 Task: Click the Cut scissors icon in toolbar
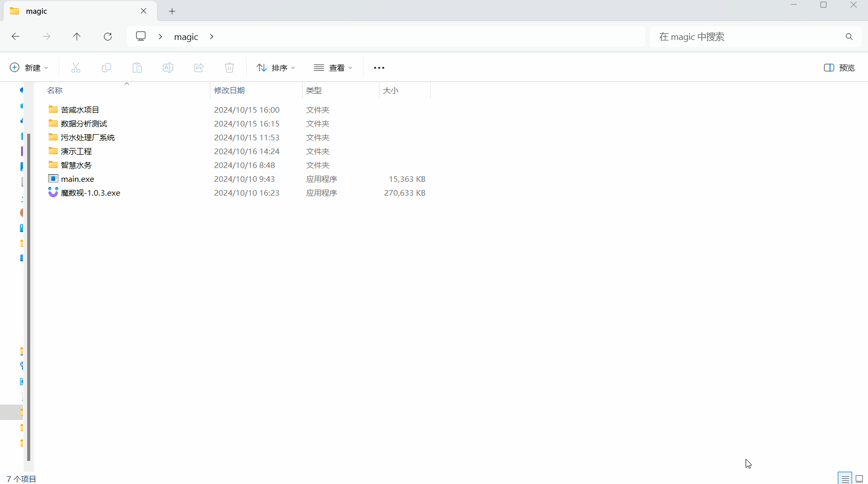pyautogui.click(x=76, y=68)
